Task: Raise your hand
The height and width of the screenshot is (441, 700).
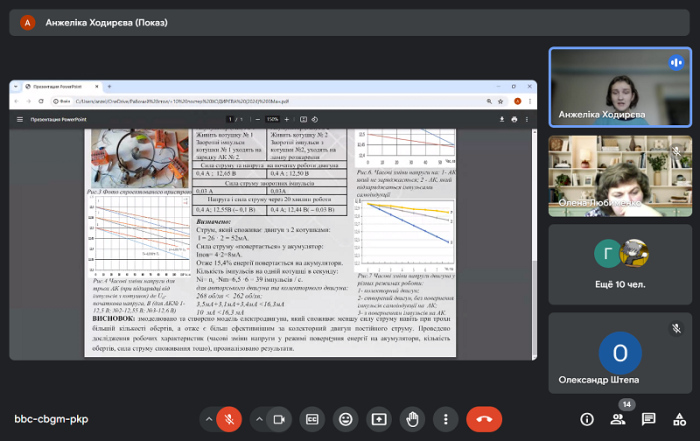Action: click(x=411, y=419)
